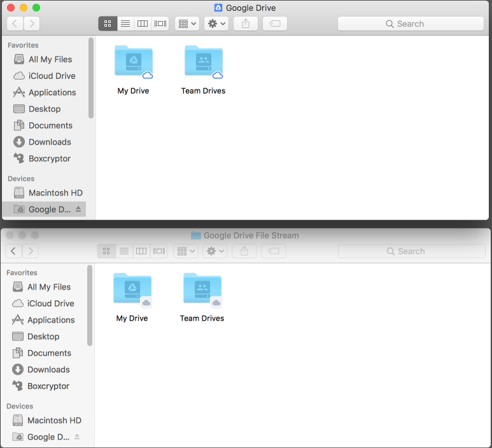The image size is (492, 448).
Task: Select Macintosh HD in top window sidebar
Action: [x=44, y=193]
